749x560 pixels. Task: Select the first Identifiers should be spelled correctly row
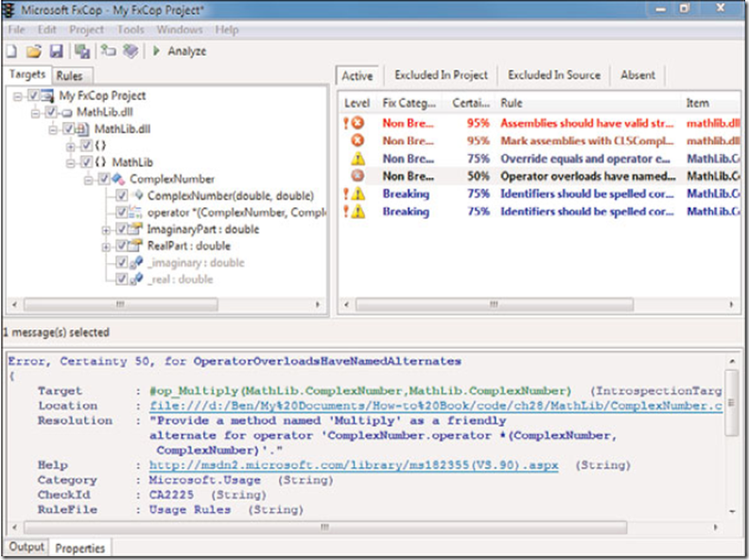click(541, 194)
